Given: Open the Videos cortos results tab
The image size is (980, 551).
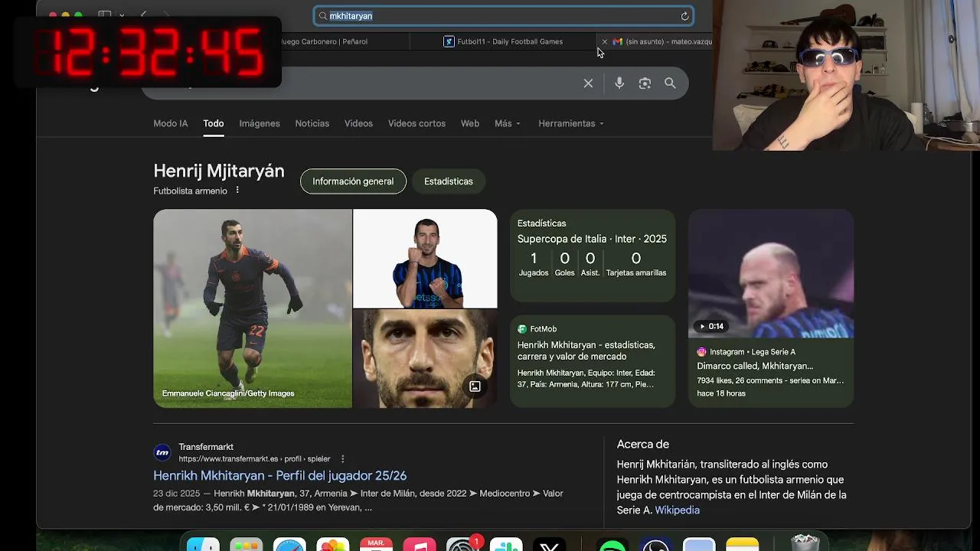Looking at the screenshot, I should [x=416, y=123].
